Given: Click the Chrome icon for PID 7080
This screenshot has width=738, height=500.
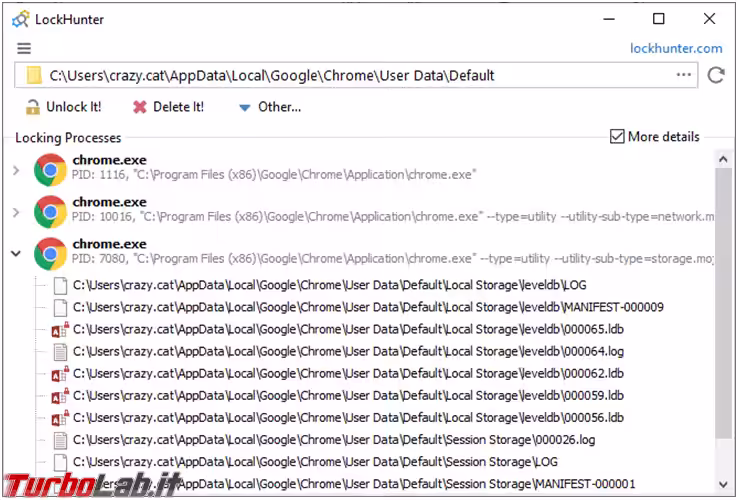Looking at the screenshot, I should (50, 253).
